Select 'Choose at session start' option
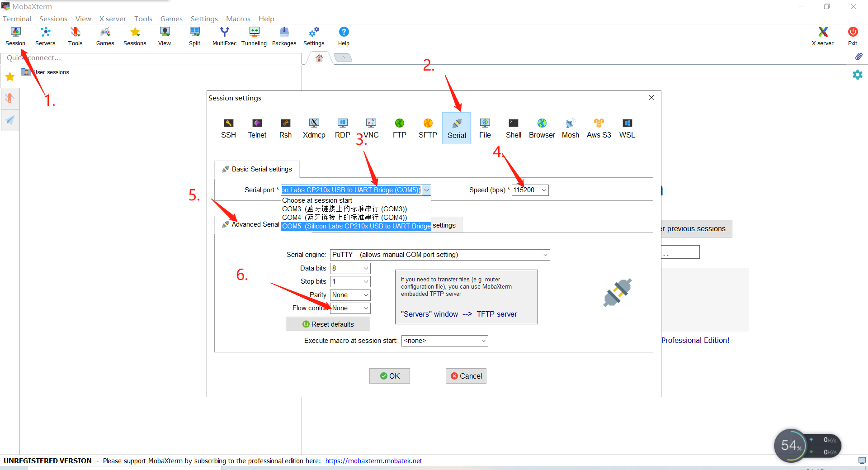Screen dimensions: 868x470 tap(356, 200)
